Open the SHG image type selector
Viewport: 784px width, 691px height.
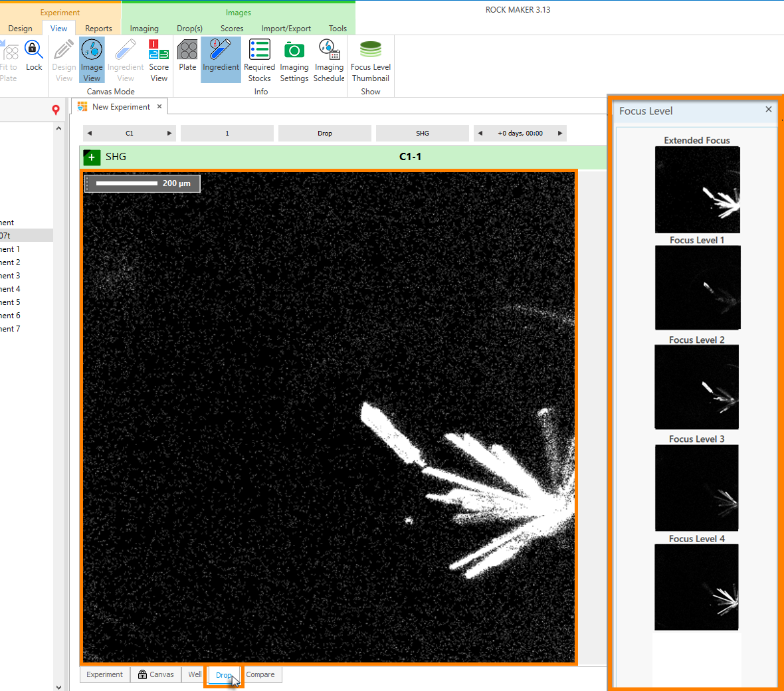pos(422,133)
